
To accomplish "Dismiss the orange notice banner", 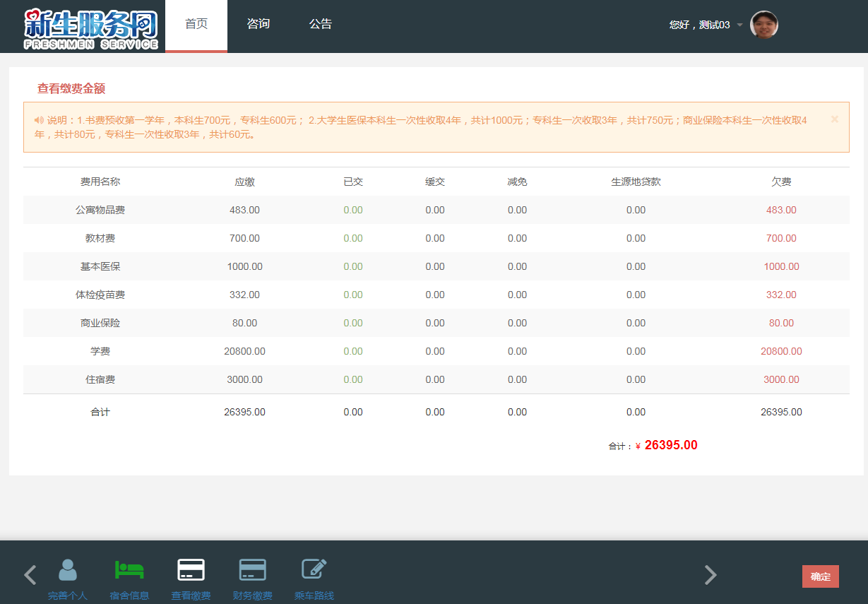I will click(x=834, y=119).
